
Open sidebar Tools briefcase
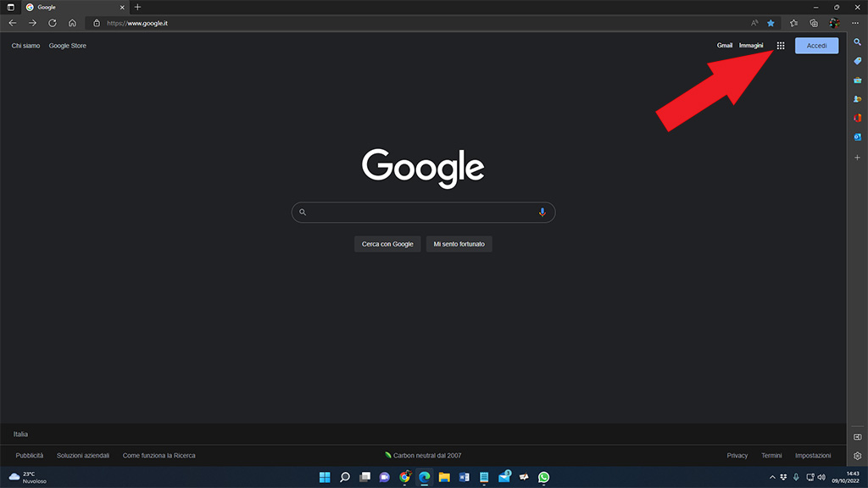(x=858, y=80)
